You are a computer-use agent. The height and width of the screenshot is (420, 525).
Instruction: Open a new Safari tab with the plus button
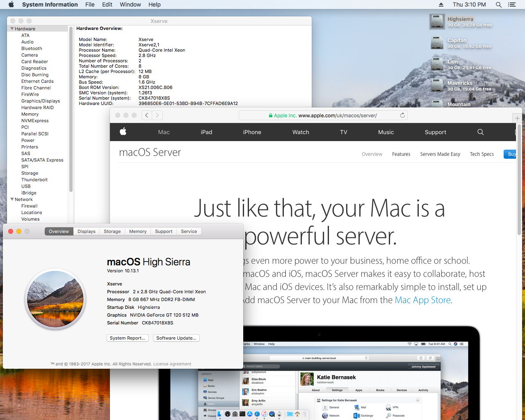(517, 118)
